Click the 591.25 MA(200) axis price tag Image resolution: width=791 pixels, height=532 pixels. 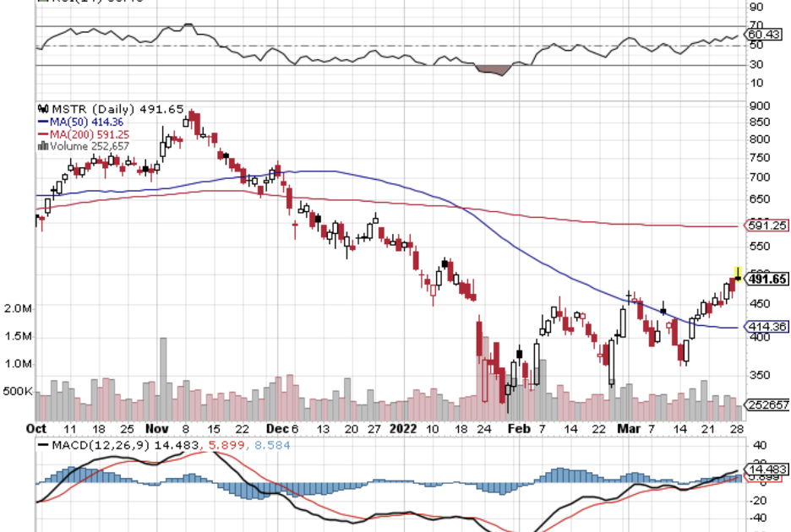[767, 225]
